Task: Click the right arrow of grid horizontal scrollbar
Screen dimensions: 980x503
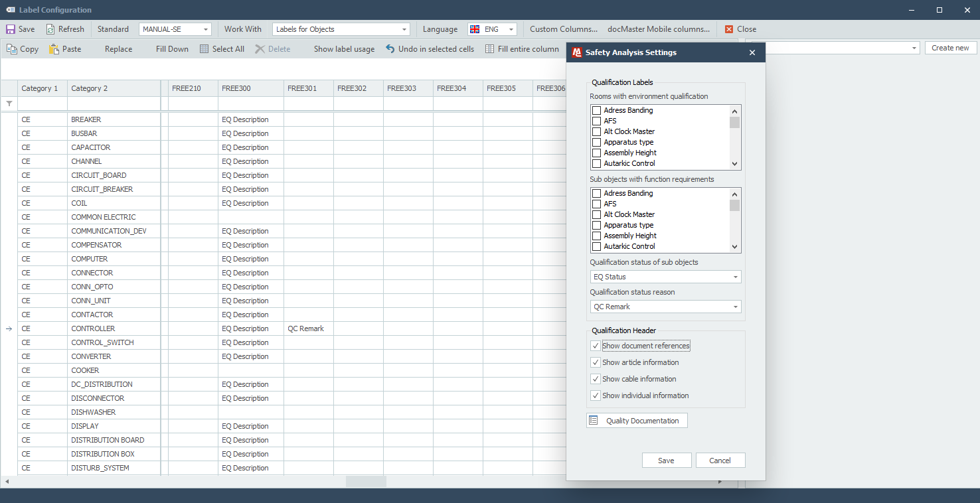Action: (x=720, y=482)
